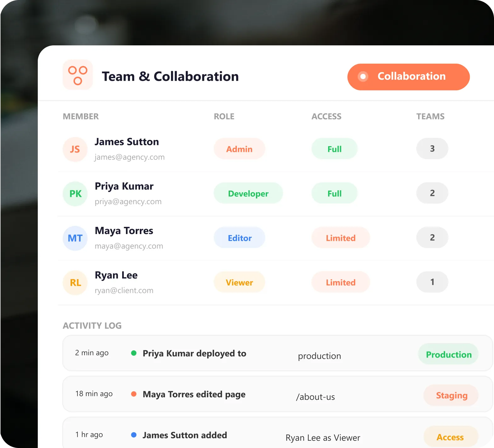The image size is (494, 448).
Task: Click the email james@agency.com
Action: point(130,157)
